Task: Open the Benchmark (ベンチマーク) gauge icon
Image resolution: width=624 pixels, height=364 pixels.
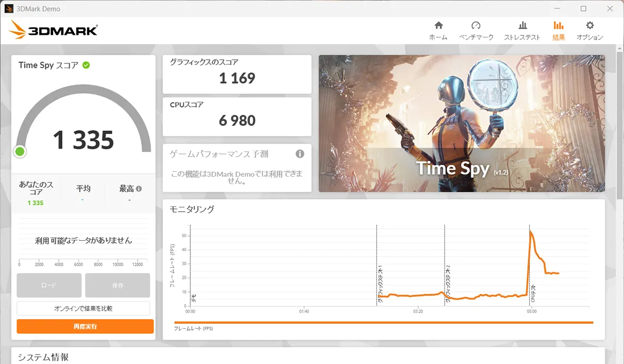Action: [x=476, y=26]
